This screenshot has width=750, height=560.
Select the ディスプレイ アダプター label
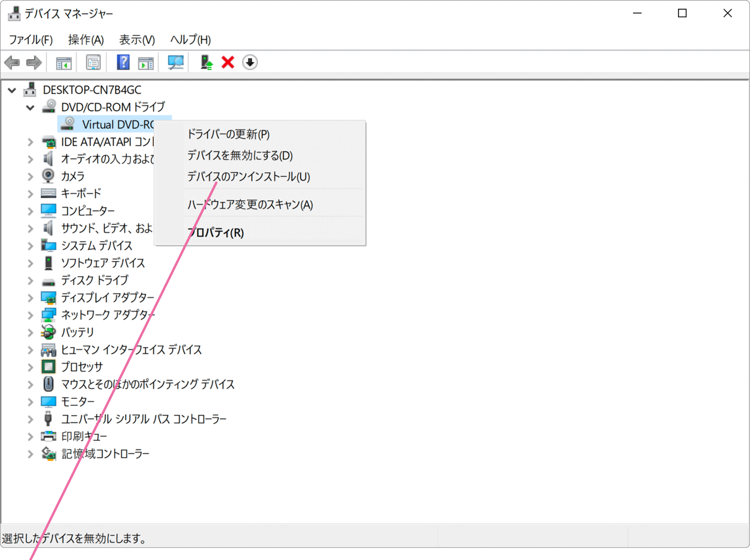(x=108, y=298)
